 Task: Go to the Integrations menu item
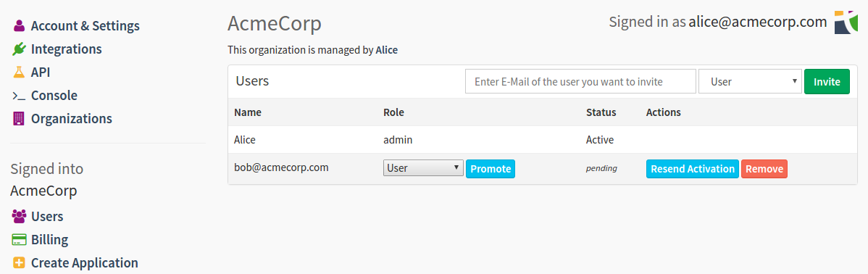[x=67, y=49]
